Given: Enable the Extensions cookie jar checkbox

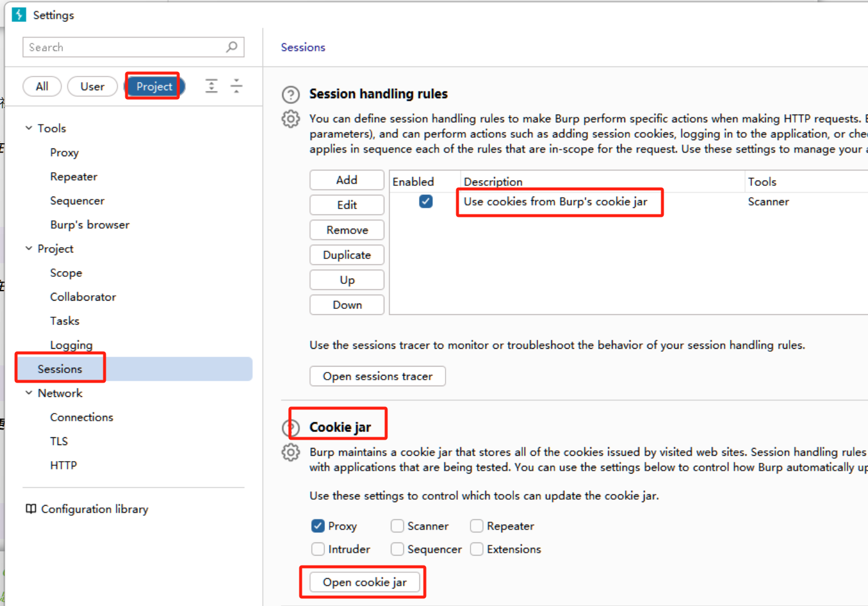Looking at the screenshot, I should [476, 549].
